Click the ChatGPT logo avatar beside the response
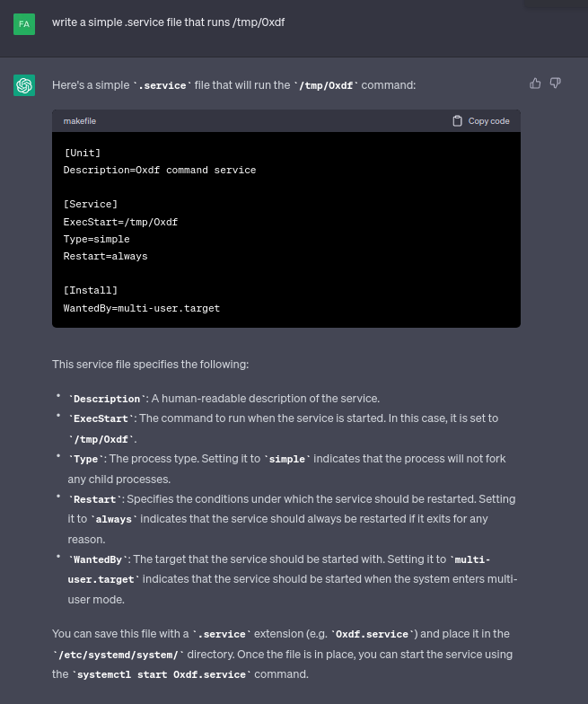 coord(24,85)
